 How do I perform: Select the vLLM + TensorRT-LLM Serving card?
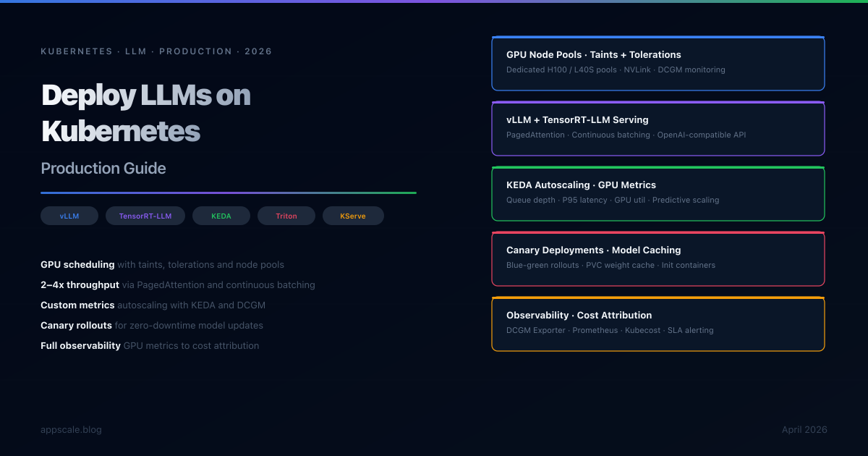(x=658, y=129)
